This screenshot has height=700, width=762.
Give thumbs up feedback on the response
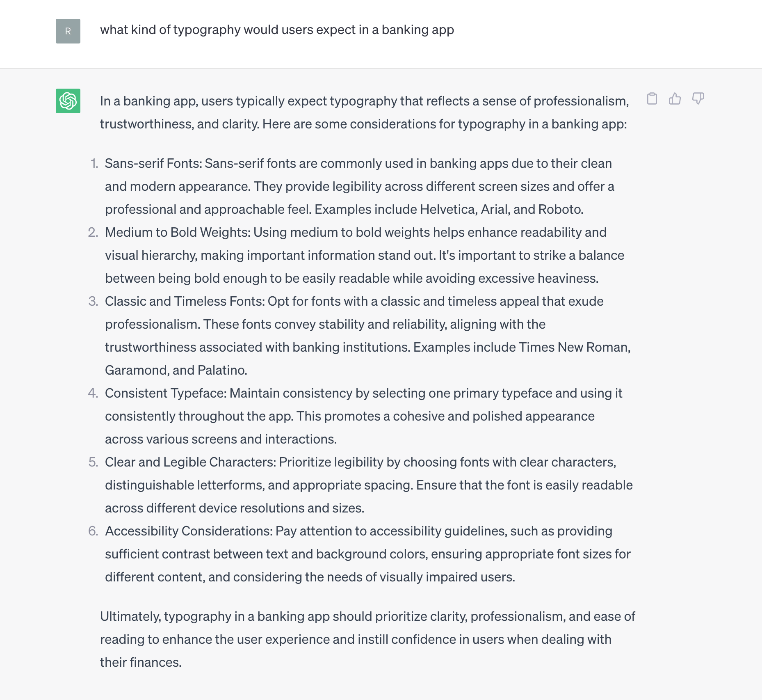675,99
